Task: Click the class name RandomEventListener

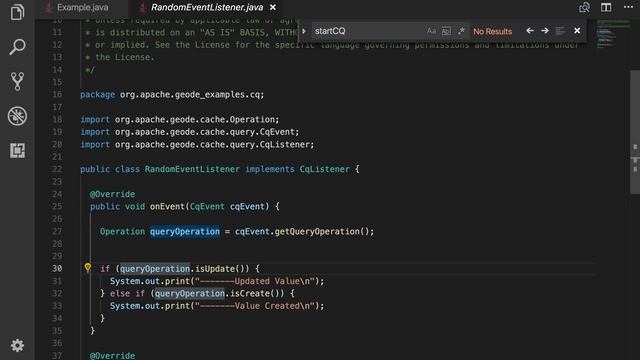Action: coord(192,169)
